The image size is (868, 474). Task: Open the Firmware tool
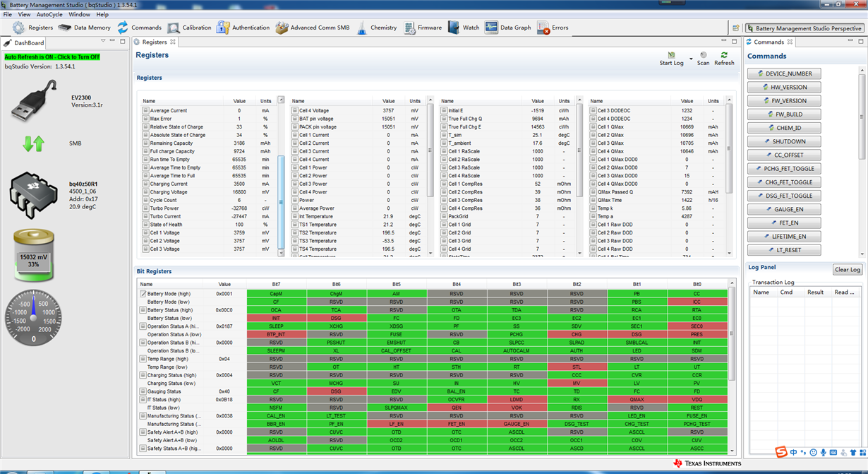point(423,28)
